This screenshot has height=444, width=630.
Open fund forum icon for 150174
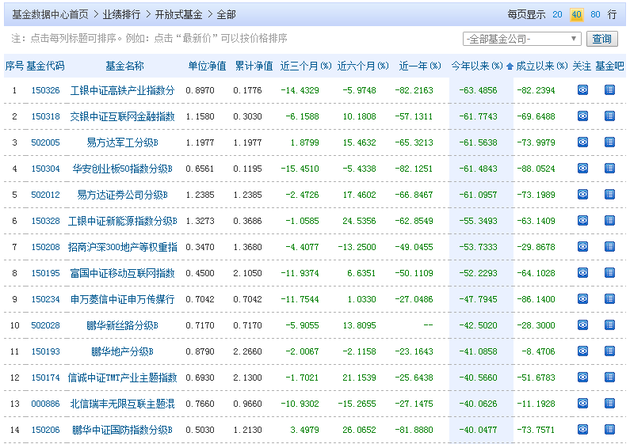point(610,377)
